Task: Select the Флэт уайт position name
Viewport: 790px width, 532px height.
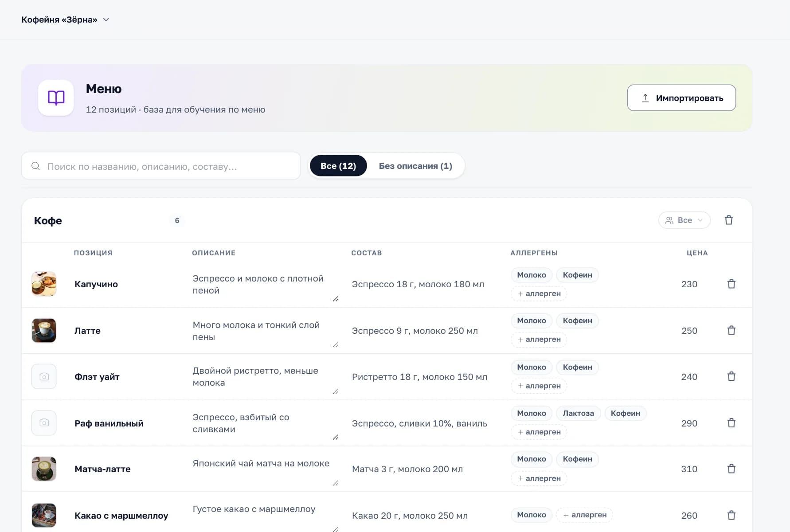Action: (x=97, y=377)
